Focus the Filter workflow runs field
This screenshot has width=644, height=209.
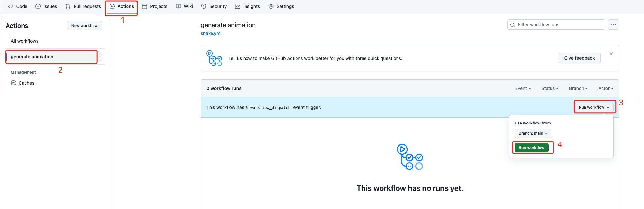pyautogui.click(x=556, y=25)
